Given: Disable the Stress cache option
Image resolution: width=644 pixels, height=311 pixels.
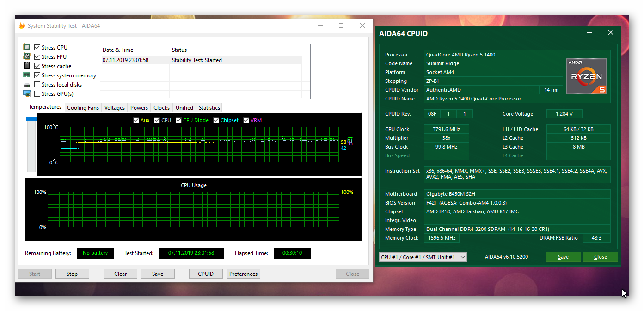Looking at the screenshot, I should (x=37, y=66).
